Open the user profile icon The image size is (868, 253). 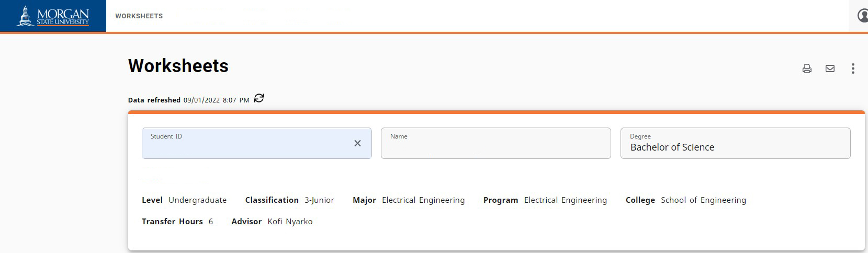(862, 16)
